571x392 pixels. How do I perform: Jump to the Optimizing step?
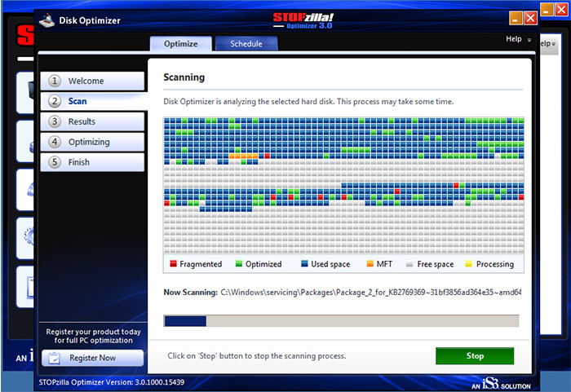[92, 142]
